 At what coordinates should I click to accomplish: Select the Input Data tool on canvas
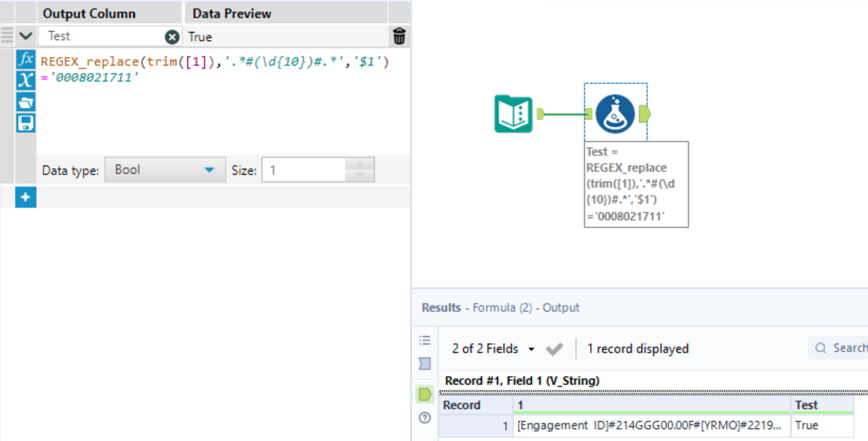pyautogui.click(x=513, y=114)
